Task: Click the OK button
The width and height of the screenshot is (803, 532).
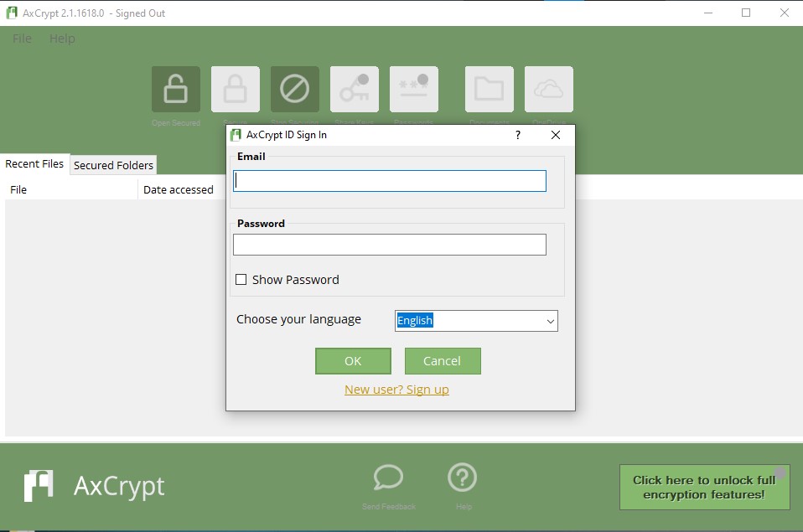Action: tap(353, 361)
